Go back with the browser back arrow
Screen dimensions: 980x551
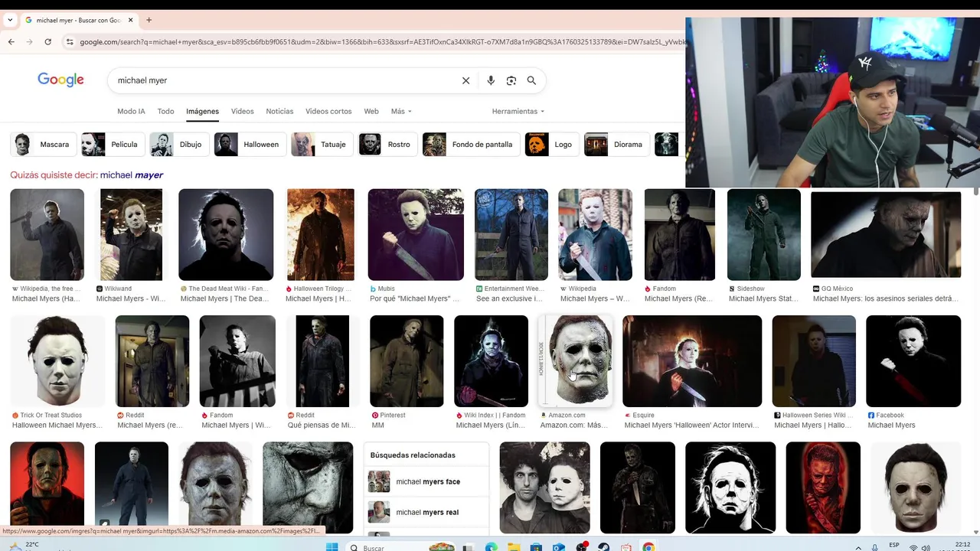tap(11, 41)
